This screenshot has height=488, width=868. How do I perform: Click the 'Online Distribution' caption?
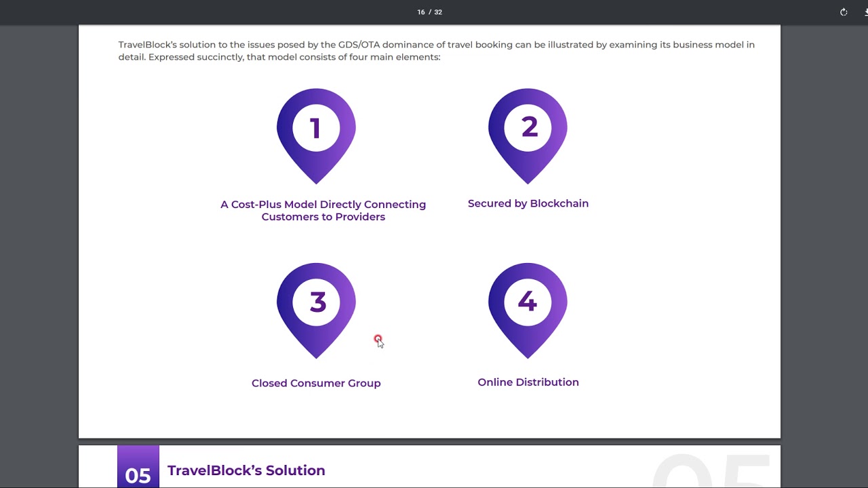point(528,382)
